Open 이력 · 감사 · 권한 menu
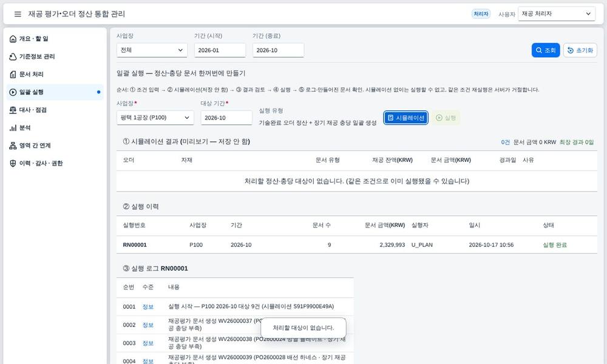The width and height of the screenshot is (607, 364). click(55, 163)
